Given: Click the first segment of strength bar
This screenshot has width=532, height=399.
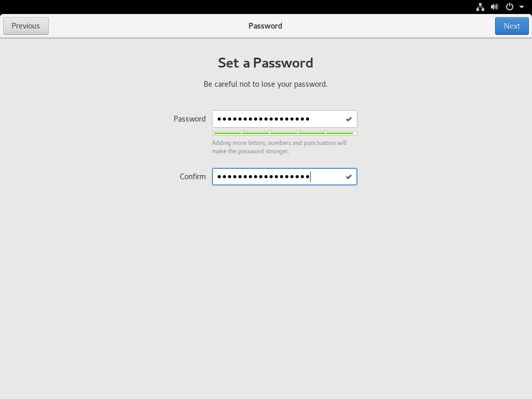Looking at the screenshot, I should (x=228, y=134).
